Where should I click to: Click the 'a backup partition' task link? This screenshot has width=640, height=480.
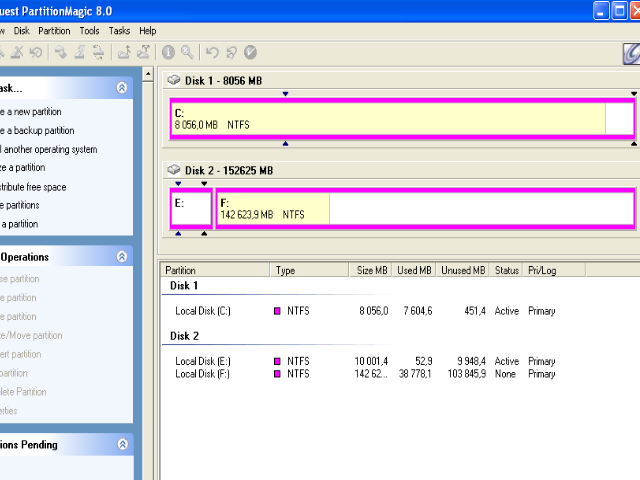point(37,130)
